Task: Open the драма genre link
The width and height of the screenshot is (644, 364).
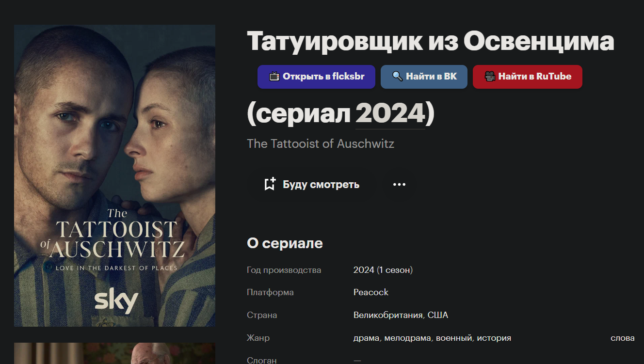Action: (367, 338)
